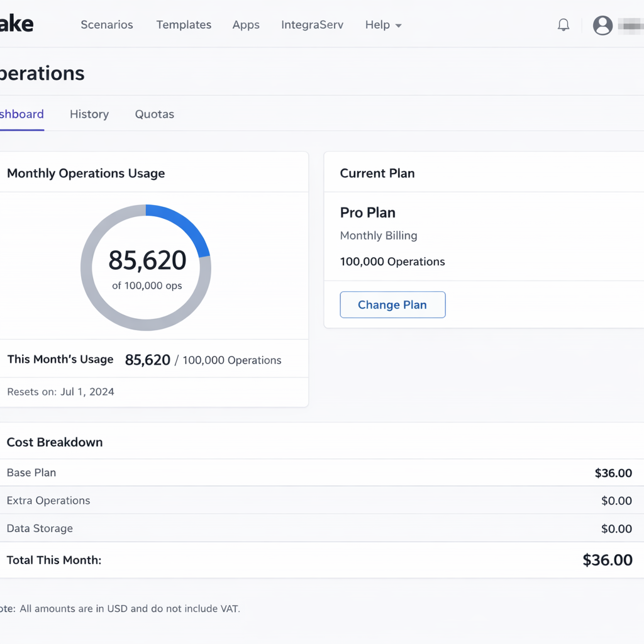Switch to the History tab
This screenshot has width=644, height=644.
pos(89,114)
